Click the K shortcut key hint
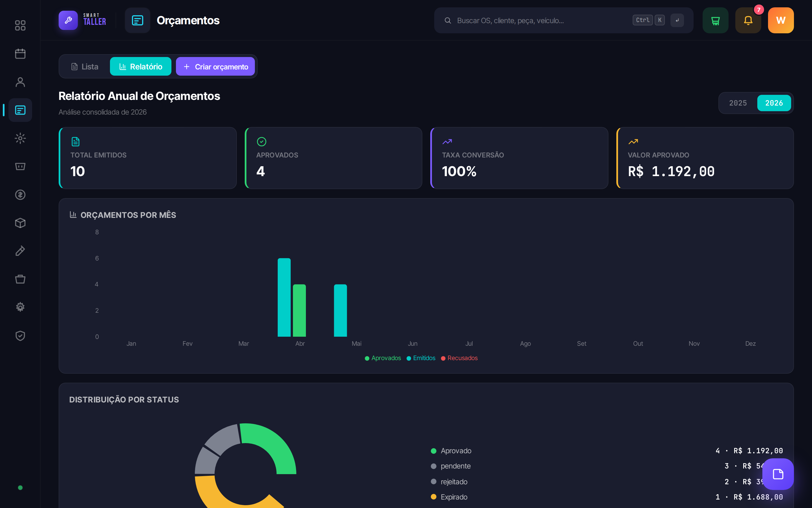812x508 pixels. pos(659,20)
